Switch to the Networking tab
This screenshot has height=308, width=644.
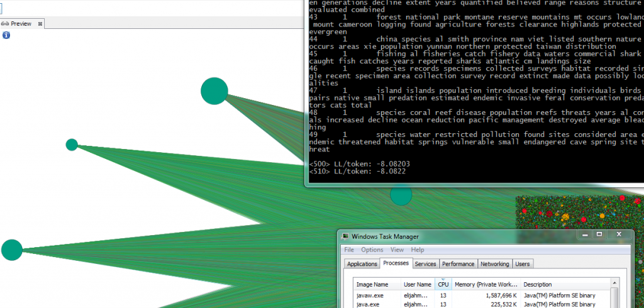pos(494,264)
